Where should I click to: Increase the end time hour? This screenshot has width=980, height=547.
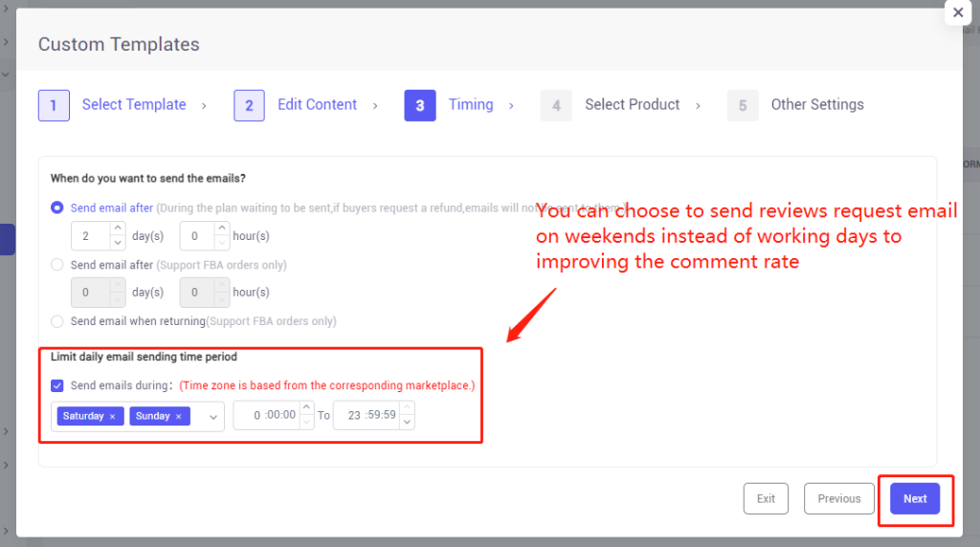pyautogui.click(x=407, y=407)
